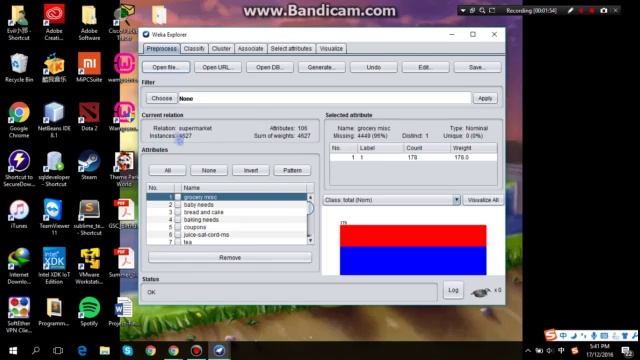Switch to the Classify tab

tap(194, 49)
